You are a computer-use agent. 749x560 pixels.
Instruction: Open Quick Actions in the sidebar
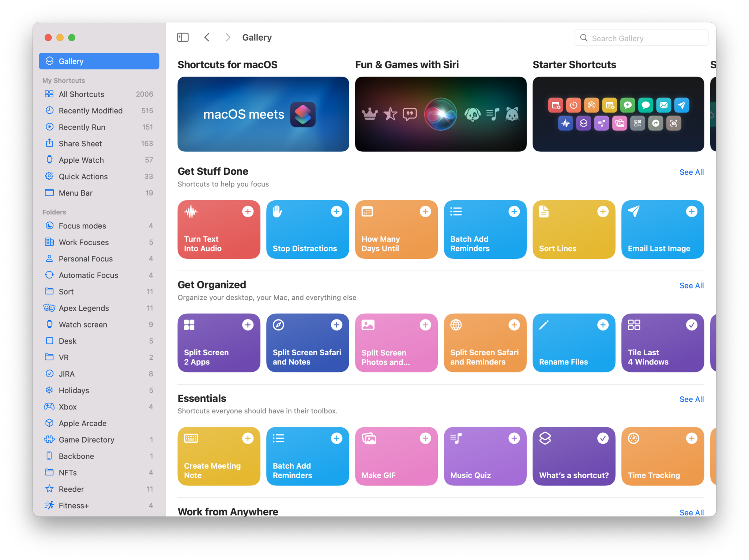(x=99, y=176)
